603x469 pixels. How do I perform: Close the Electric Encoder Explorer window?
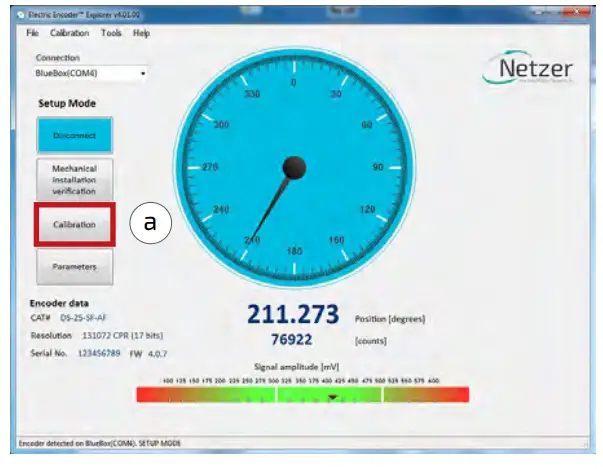(x=576, y=13)
